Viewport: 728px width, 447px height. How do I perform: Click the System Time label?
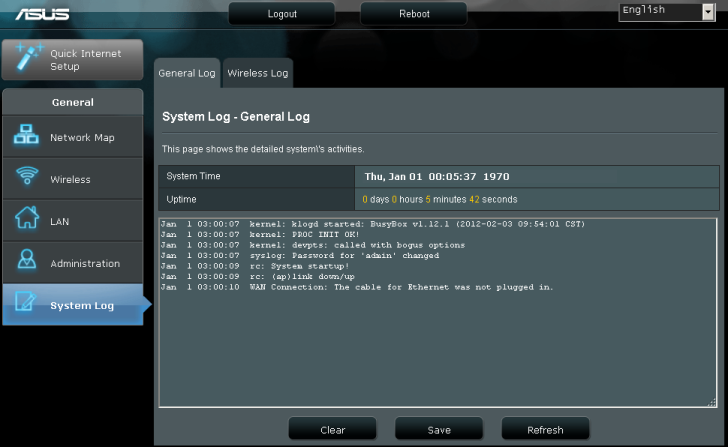[x=193, y=176]
